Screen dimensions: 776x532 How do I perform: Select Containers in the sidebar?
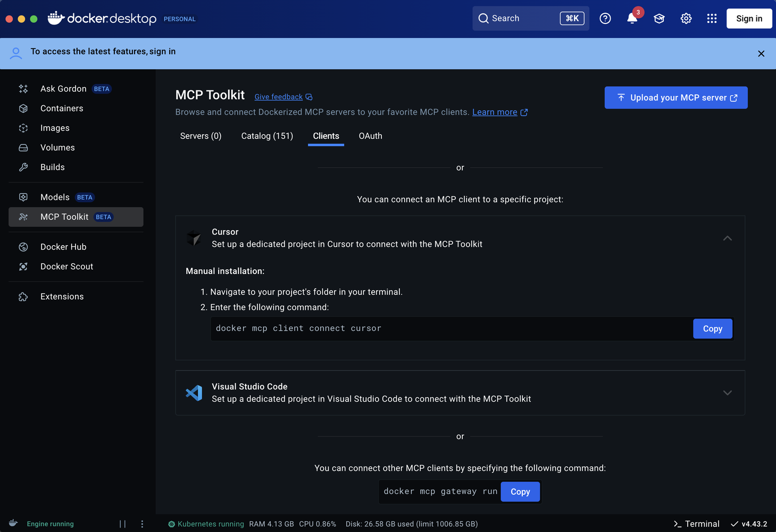coord(76,109)
